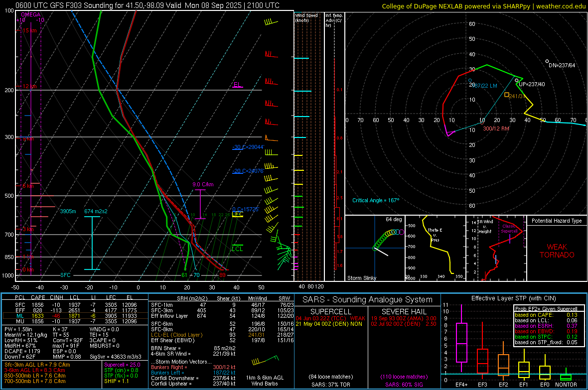Click the CINH column header
This screenshot has width=588, height=390.
(x=57, y=297)
